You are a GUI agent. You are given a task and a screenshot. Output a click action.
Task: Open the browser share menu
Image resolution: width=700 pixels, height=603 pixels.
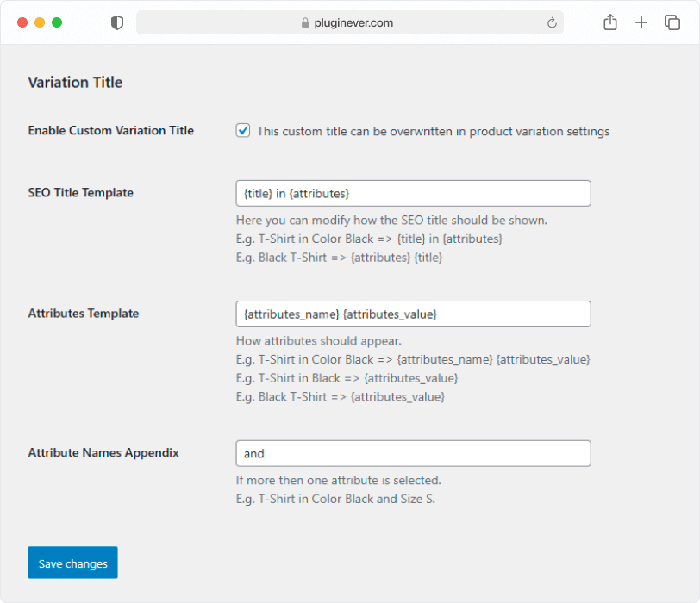point(610,22)
